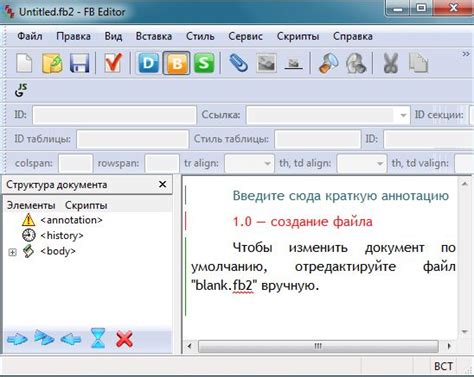Click the down arrow of the vertical scrollbar

pos(465,331)
